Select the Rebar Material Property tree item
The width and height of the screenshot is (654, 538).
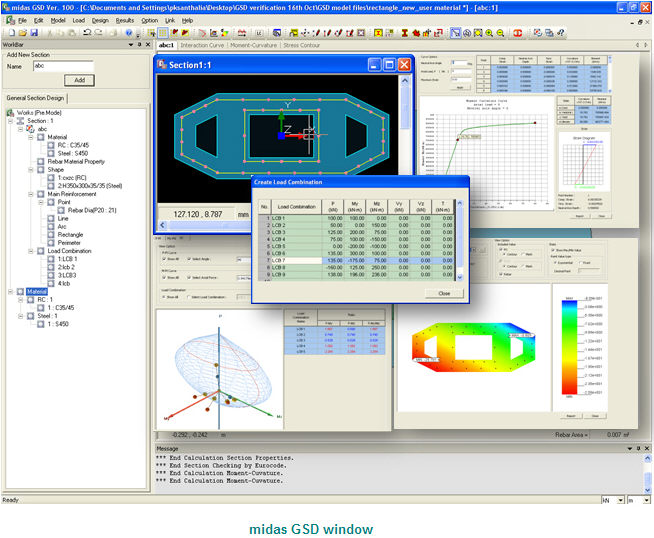(x=76, y=161)
